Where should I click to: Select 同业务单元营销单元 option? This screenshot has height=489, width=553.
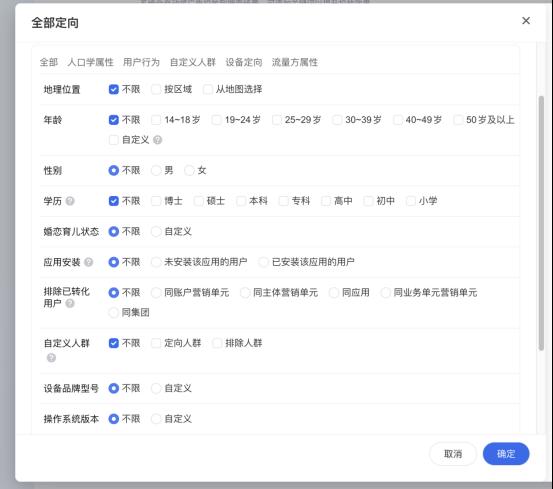click(x=385, y=293)
